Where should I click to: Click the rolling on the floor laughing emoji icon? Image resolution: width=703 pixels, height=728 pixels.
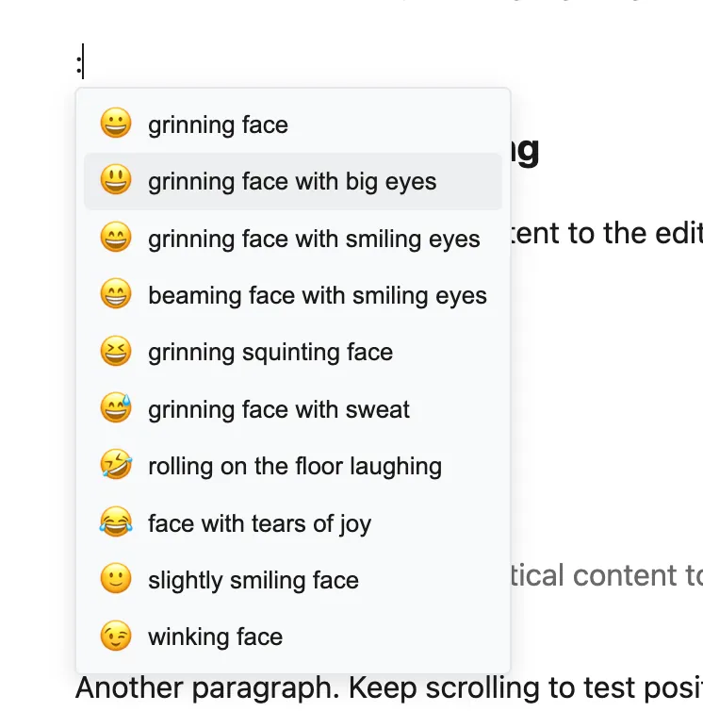[x=116, y=464]
